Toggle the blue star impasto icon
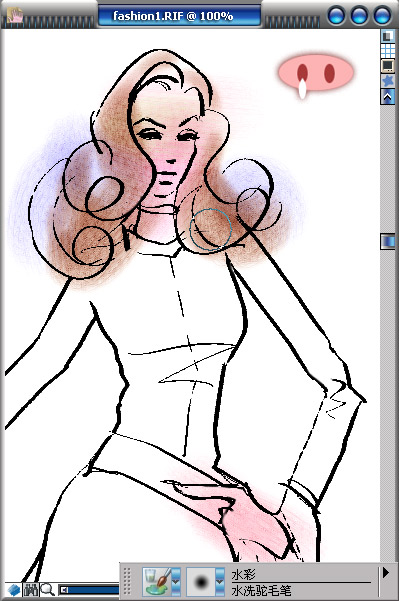The width and height of the screenshot is (399, 601). coord(388,80)
